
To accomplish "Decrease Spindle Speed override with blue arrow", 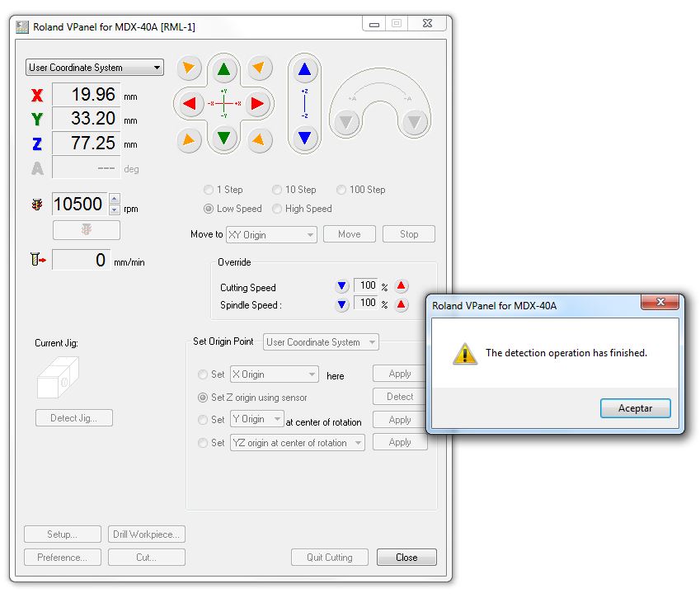I will pos(341,304).
